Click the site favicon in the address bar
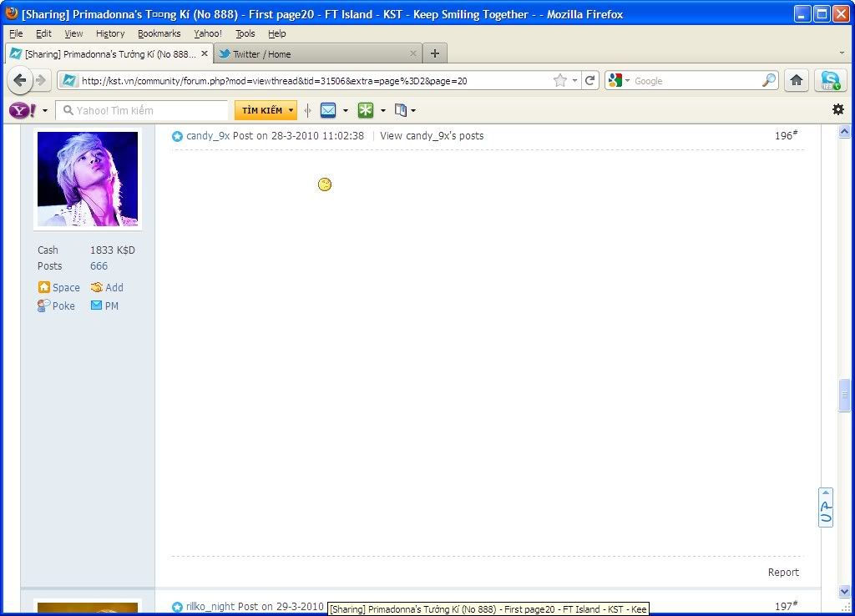The height and width of the screenshot is (616, 855). point(68,81)
